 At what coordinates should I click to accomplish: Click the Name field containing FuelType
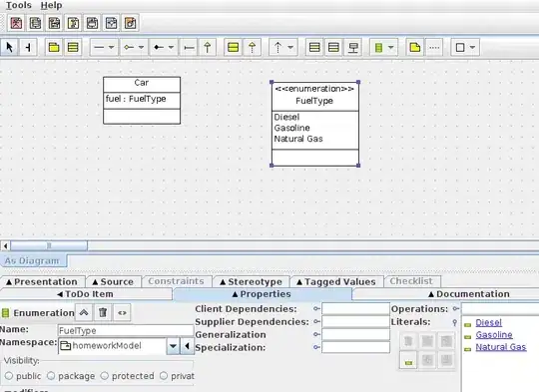pyautogui.click(x=126, y=330)
